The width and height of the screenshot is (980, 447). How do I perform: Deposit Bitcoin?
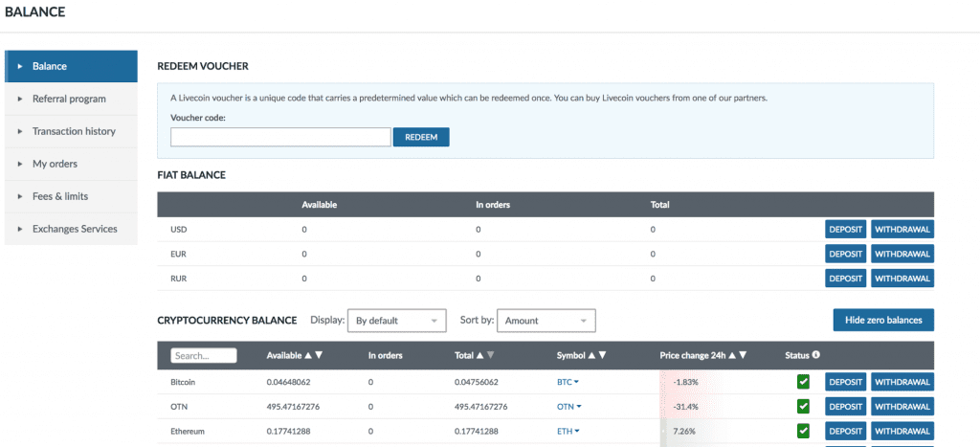pyautogui.click(x=846, y=382)
